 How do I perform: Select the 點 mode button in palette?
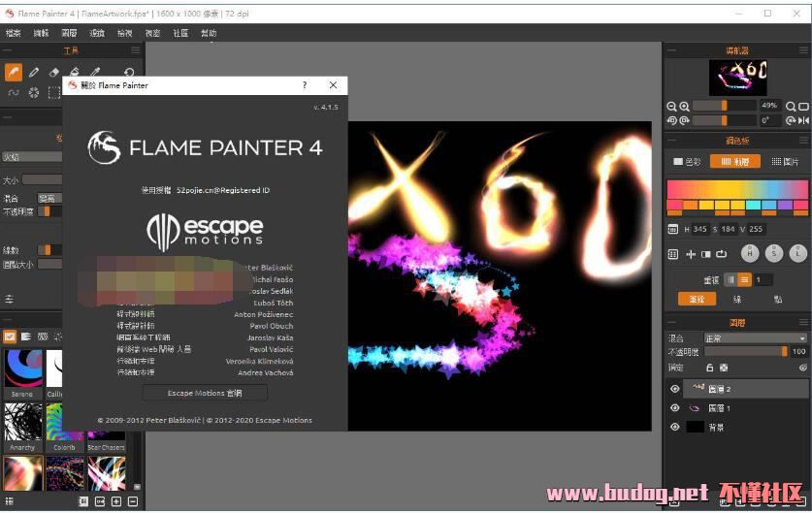777,299
